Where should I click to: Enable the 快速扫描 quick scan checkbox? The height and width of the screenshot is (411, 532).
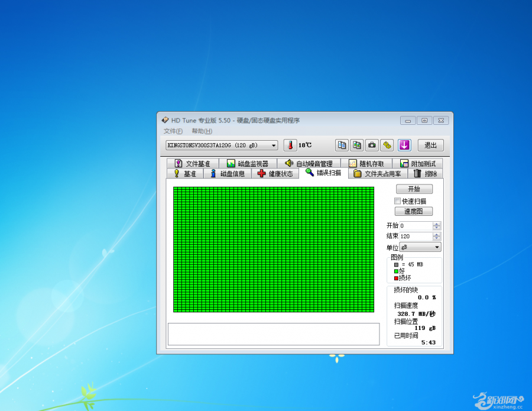(x=397, y=201)
